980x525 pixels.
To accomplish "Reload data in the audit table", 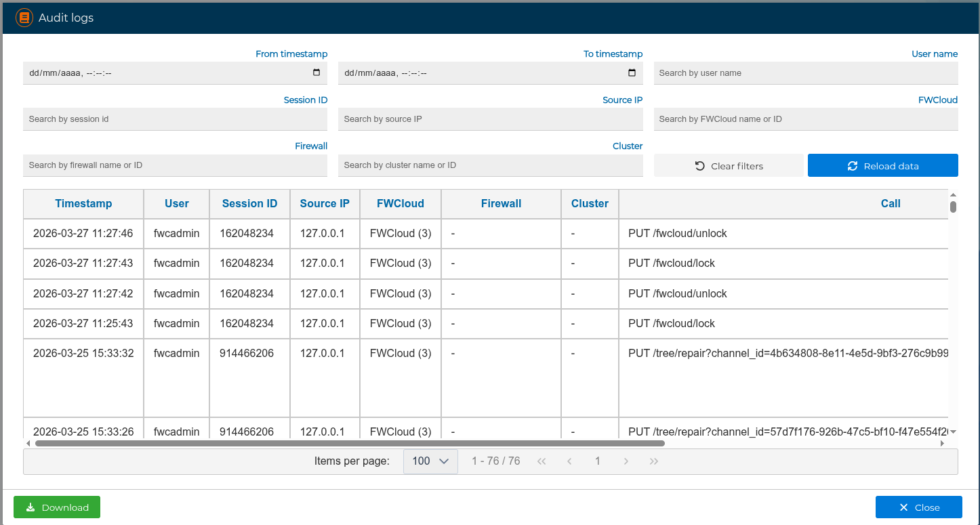I will click(882, 166).
